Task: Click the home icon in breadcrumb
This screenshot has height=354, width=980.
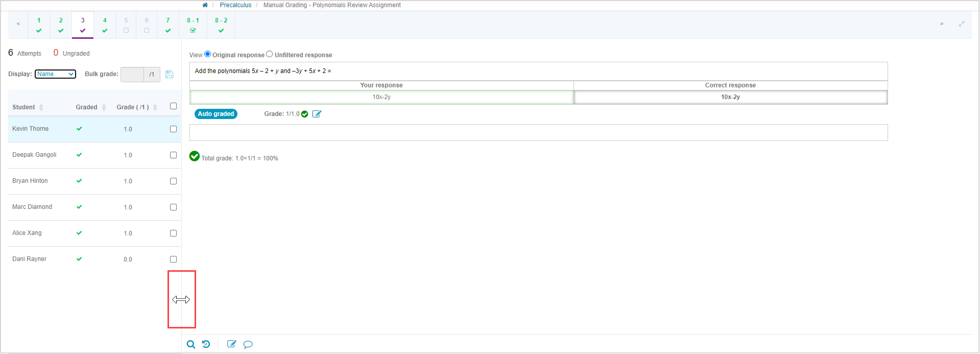Action: pos(205,5)
